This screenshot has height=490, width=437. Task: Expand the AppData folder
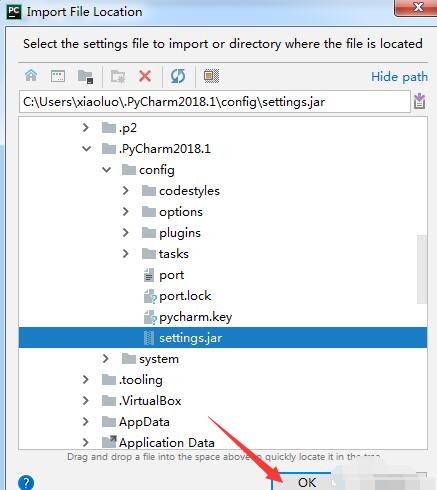(x=85, y=422)
